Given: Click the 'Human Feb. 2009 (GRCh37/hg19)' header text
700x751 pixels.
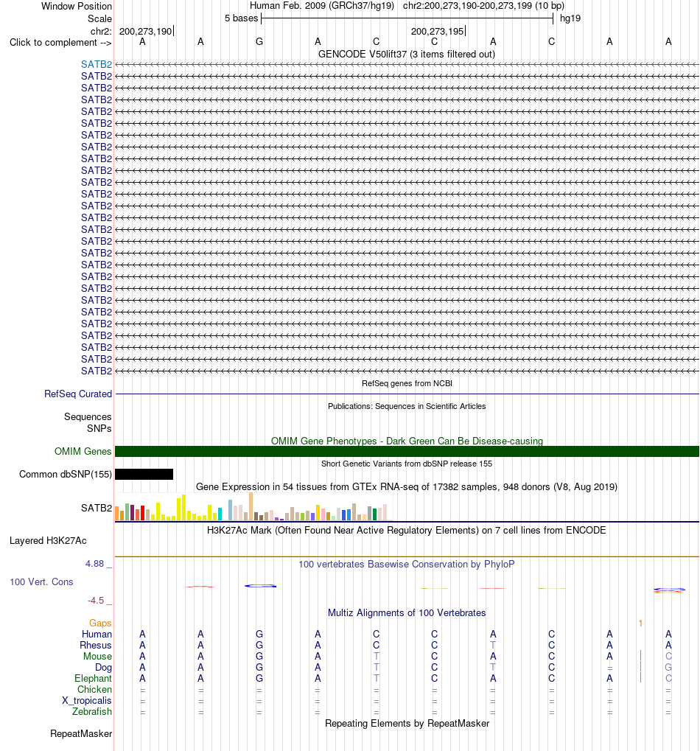Looking at the screenshot, I should [x=322, y=6].
